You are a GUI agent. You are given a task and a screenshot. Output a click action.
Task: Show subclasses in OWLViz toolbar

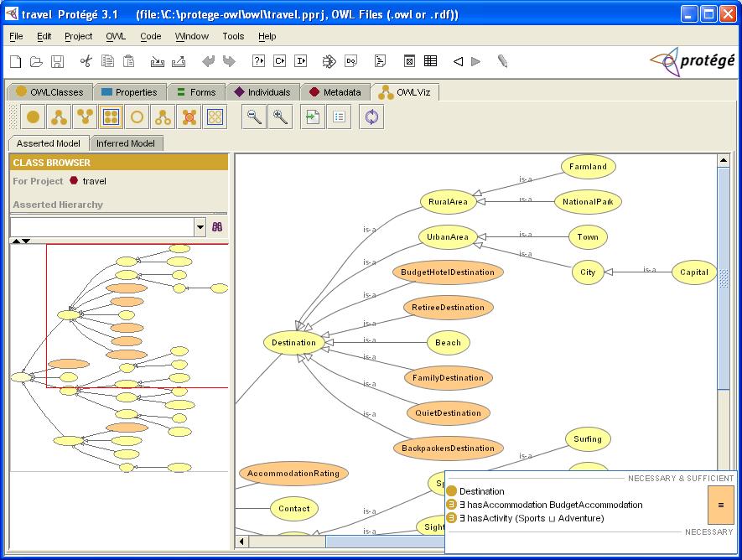(x=60, y=117)
